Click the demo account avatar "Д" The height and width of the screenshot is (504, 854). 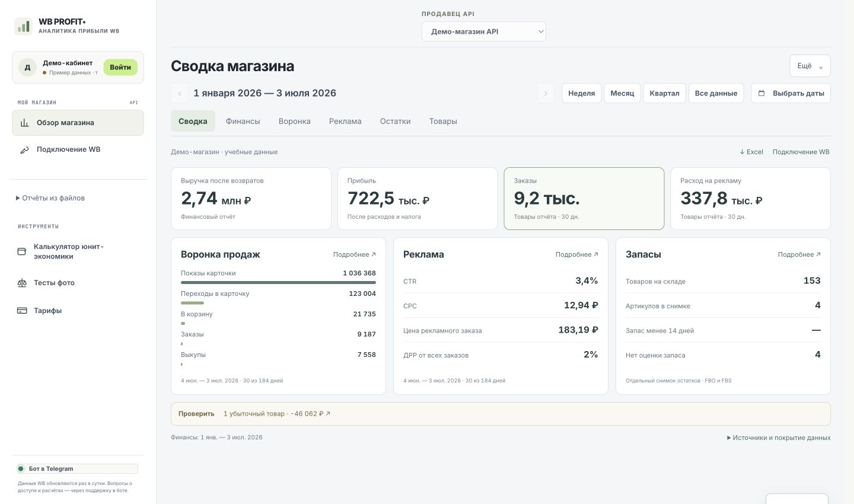click(27, 68)
